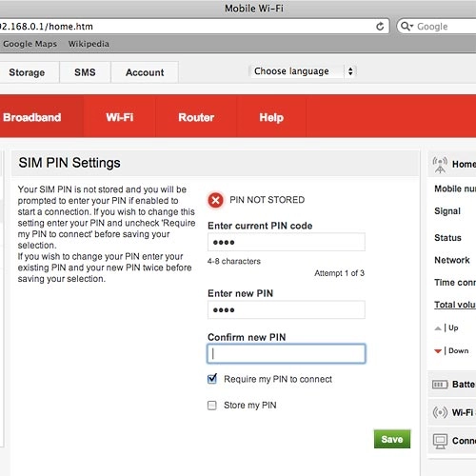
Task: Enable the Store my PIN checkbox
Action: (212, 406)
